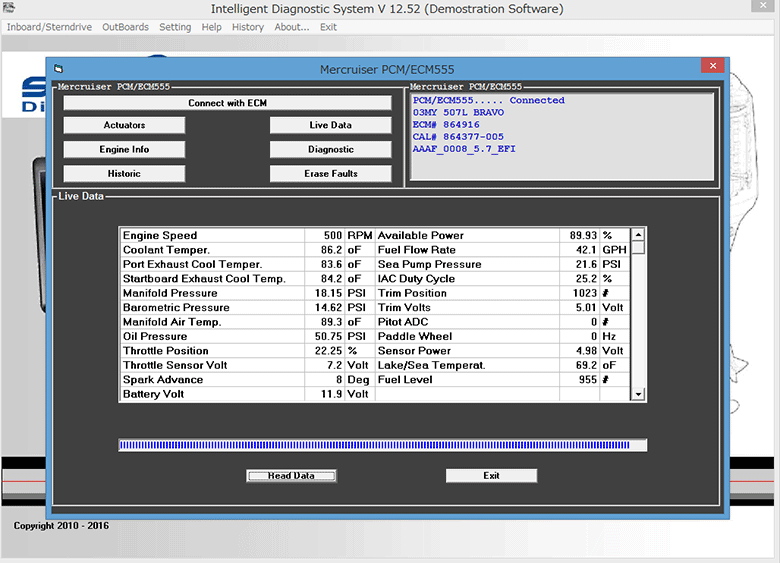Select the Battery Volt row label
The height and width of the screenshot is (563, 780).
(153, 394)
